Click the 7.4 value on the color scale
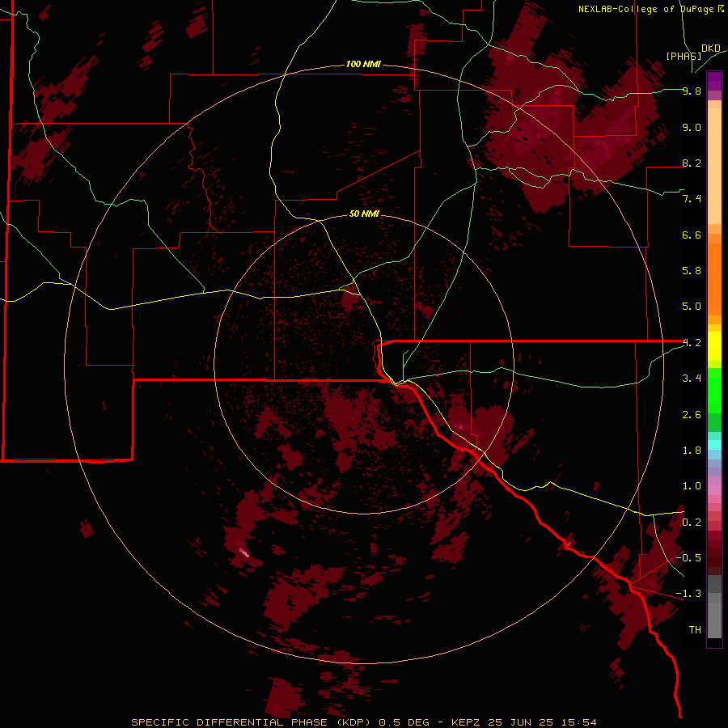Screen dimensions: 728x728 tap(692, 199)
